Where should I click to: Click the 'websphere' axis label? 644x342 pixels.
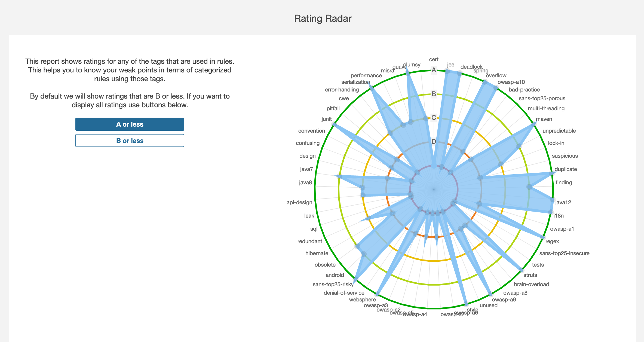tap(362, 300)
